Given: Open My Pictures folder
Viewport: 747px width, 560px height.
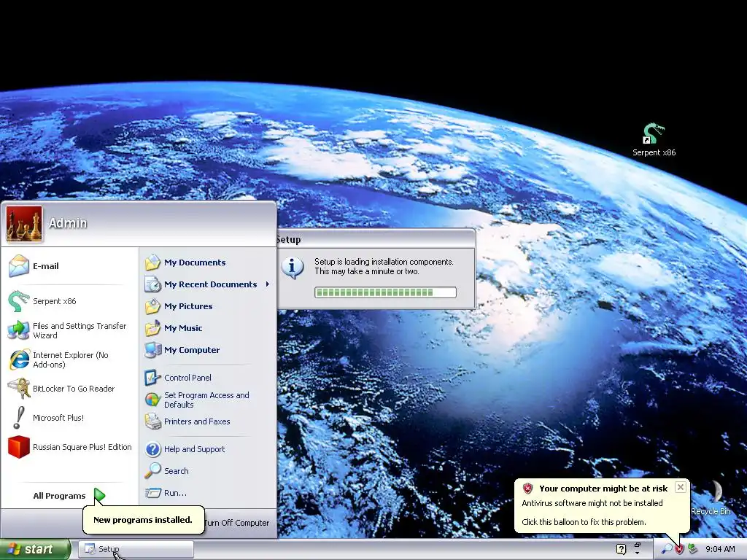Looking at the screenshot, I should [x=207, y=306].
